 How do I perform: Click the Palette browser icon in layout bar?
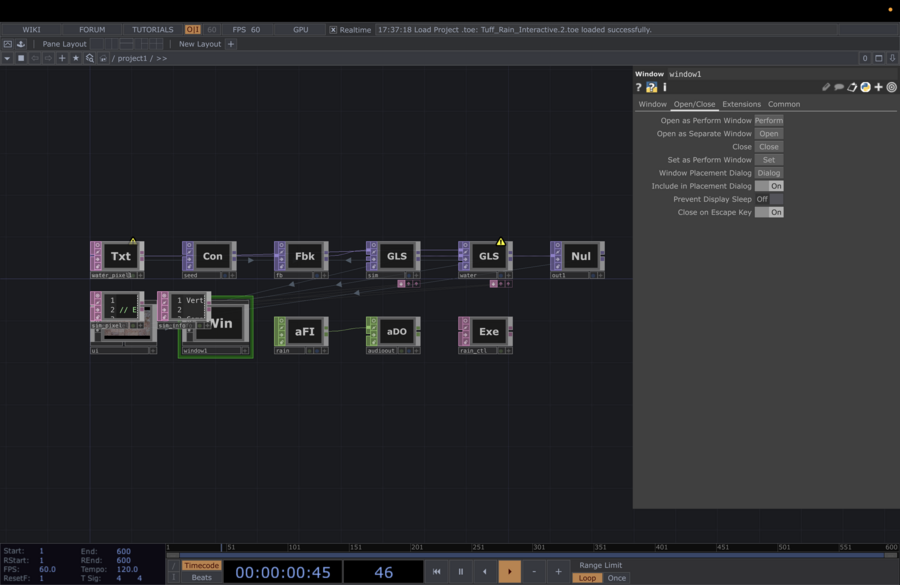21,44
